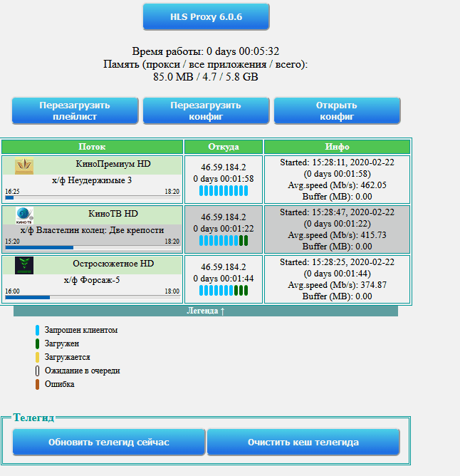Select the КиноПремиум HD channel name
This screenshot has width=460, height=476.
113,164
